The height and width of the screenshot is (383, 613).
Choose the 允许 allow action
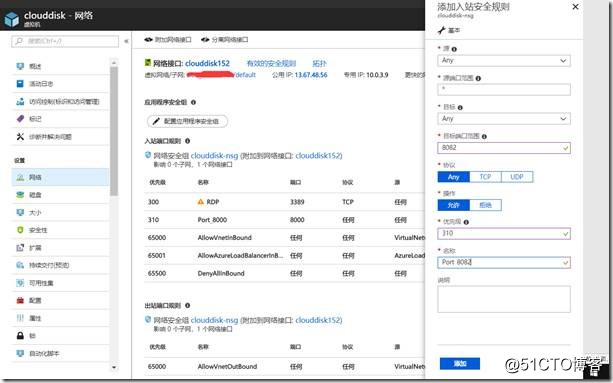click(453, 205)
